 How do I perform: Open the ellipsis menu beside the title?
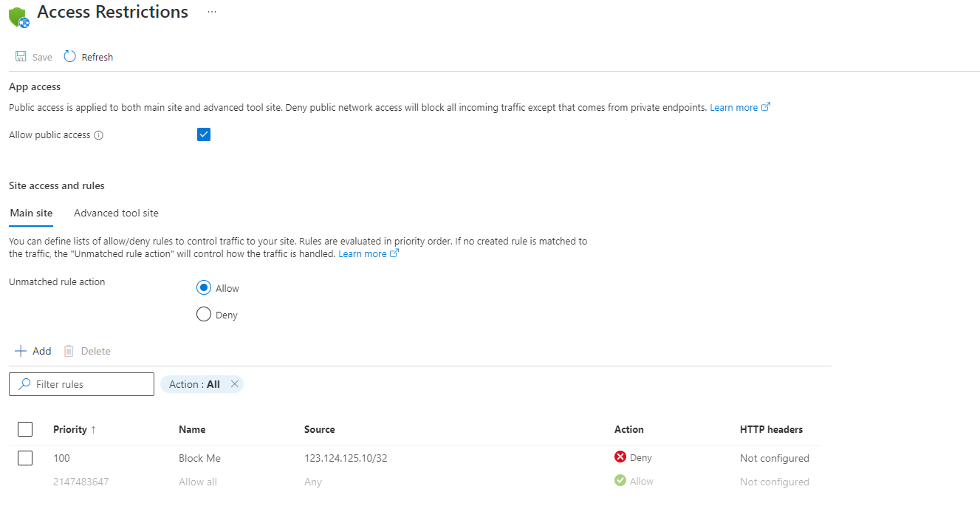[212, 12]
